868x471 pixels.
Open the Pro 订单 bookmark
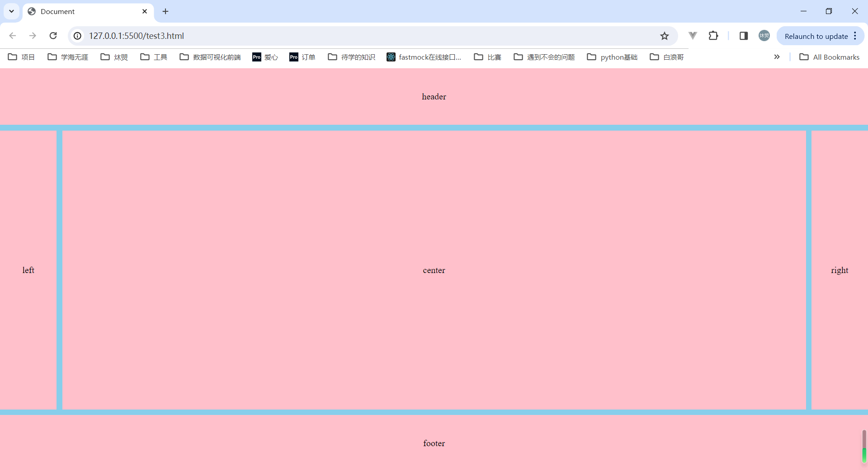[x=302, y=57]
